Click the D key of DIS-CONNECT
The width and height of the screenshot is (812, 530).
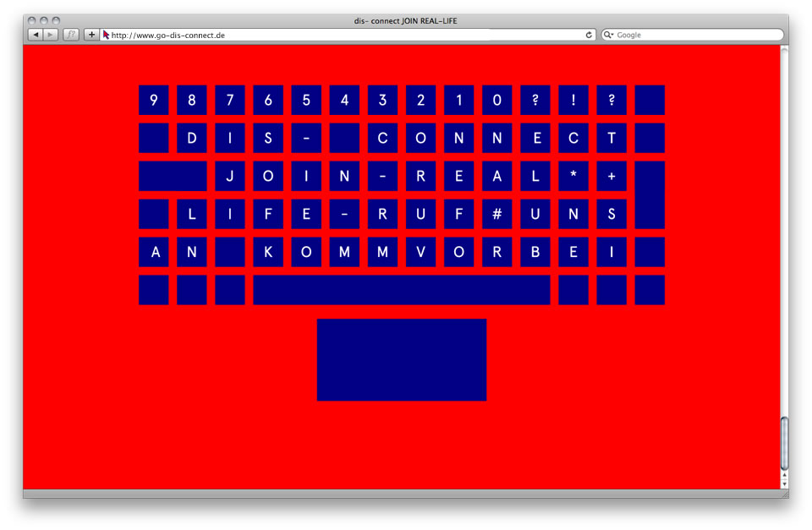[192, 138]
